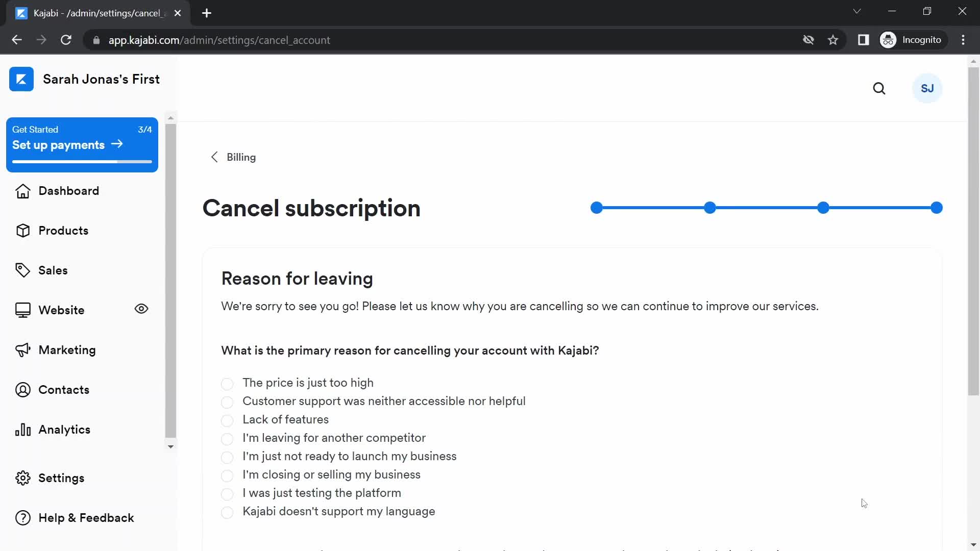
Task: Open the Sales tag icon
Action: 23,270
